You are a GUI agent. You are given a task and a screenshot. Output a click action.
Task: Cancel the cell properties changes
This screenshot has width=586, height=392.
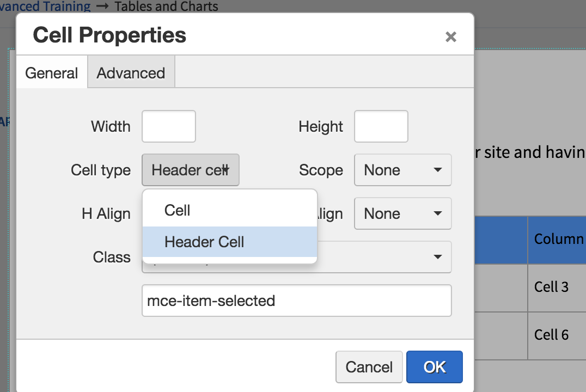369,367
